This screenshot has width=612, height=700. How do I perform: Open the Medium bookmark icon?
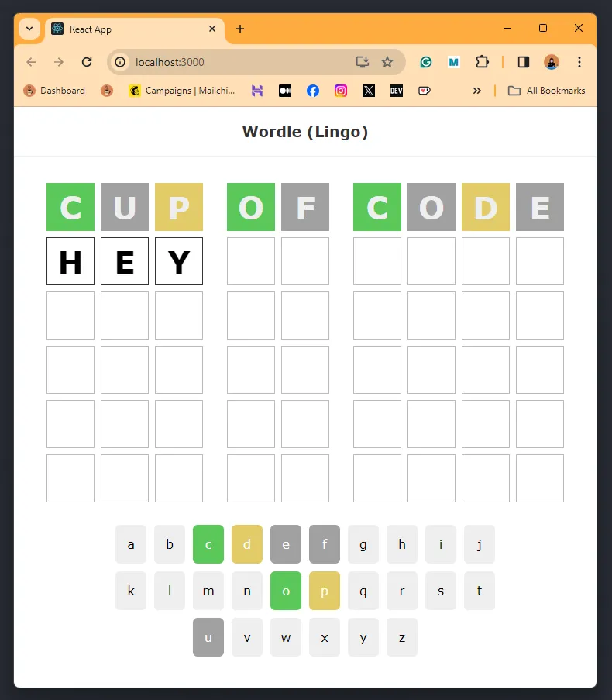[285, 91]
